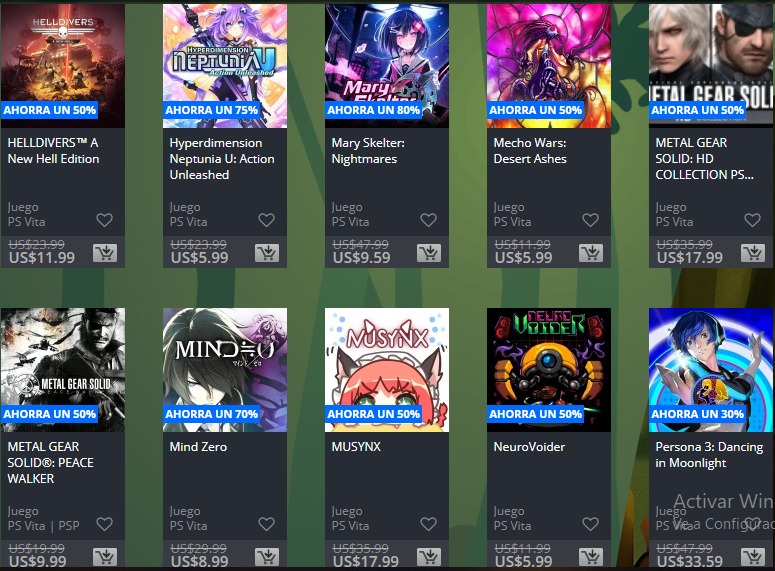Screen dimensions: 775x571
Task: Toggle wishlist heart for MUSYNX
Action: pyautogui.click(x=429, y=524)
